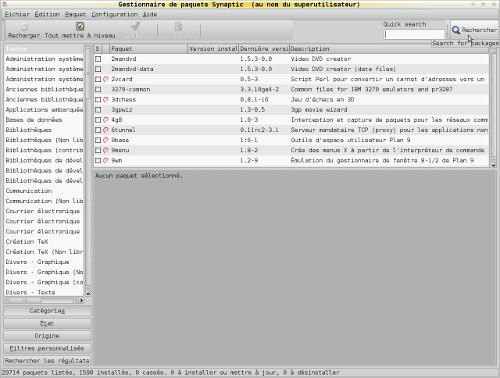
Task: Click the greyed-out Propriétés toolbar icon
Action: pyautogui.click(x=179, y=26)
